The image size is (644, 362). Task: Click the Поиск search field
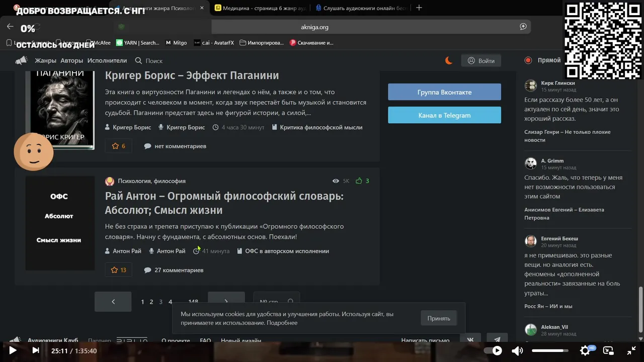[x=154, y=61]
